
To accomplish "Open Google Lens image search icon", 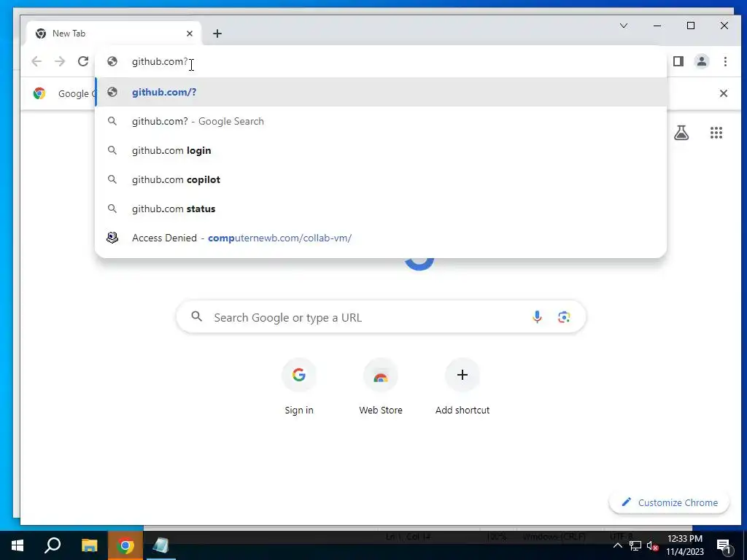I will 564,317.
